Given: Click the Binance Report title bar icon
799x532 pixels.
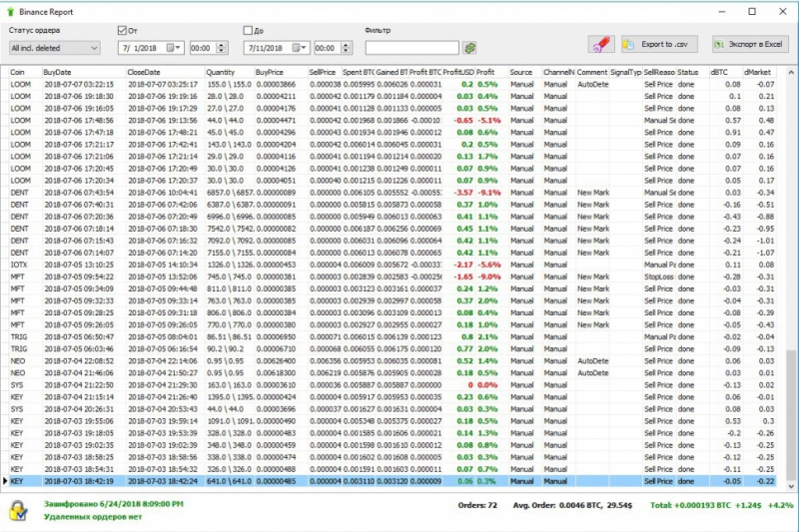Looking at the screenshot, I should 10,9.
